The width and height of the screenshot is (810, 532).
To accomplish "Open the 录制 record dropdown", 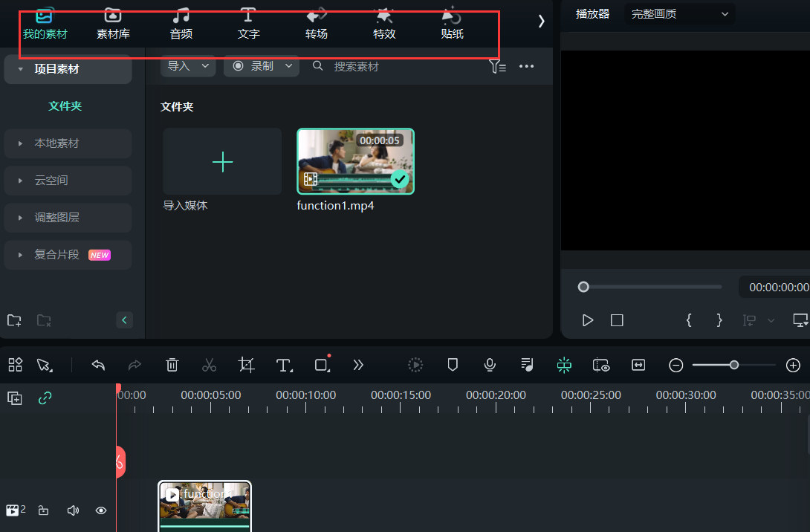I will coord(261,66).
